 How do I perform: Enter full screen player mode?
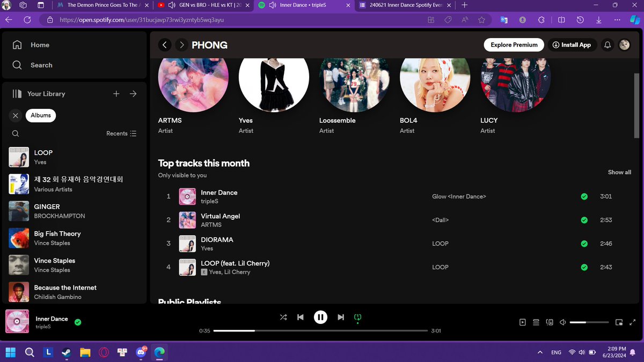[x=632, y=322]
